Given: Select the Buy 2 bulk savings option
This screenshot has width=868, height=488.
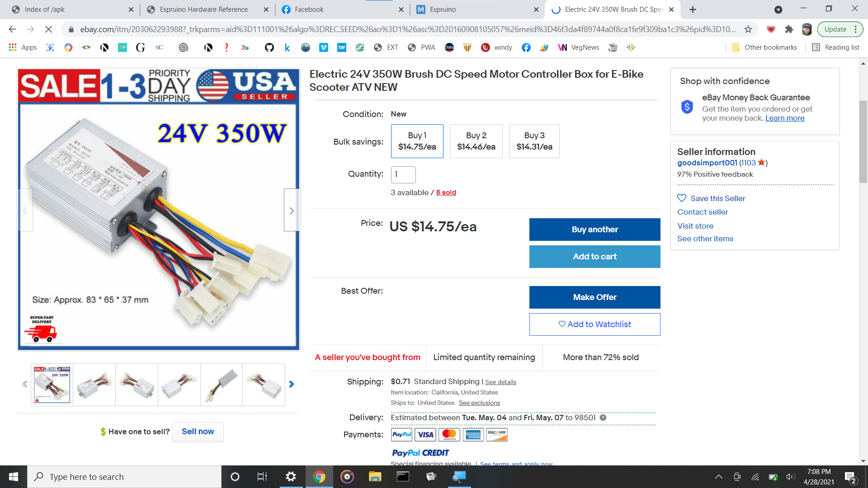Looking at the screenshot, I should [476, 141].
